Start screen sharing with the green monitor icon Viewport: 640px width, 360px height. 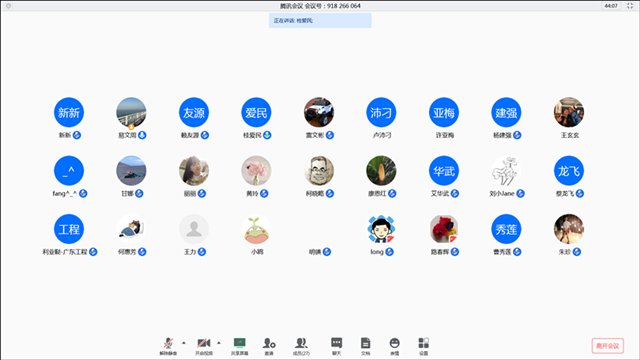240,346
